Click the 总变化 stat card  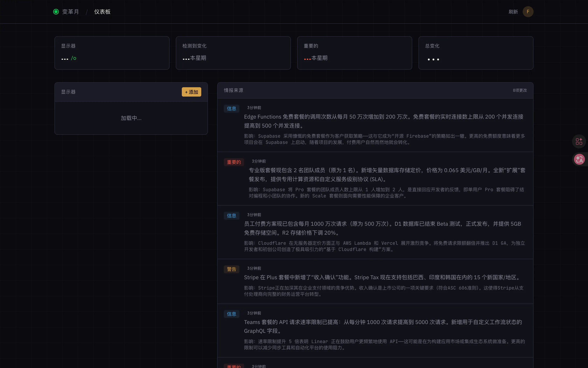[476, 53]
